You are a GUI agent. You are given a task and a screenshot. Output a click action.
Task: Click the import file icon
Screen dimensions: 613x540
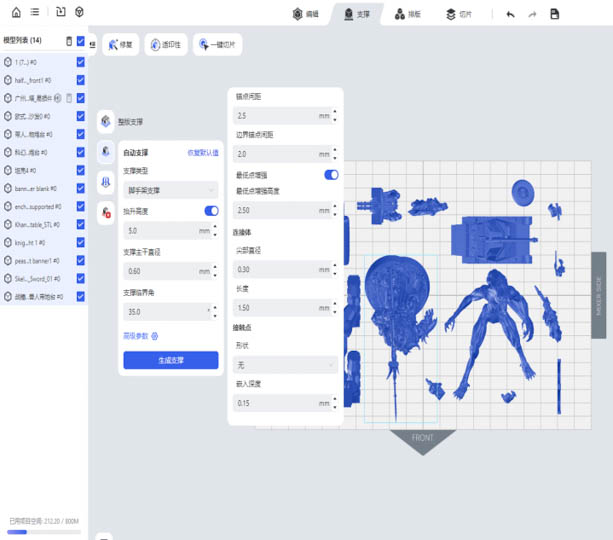[61, 12]
